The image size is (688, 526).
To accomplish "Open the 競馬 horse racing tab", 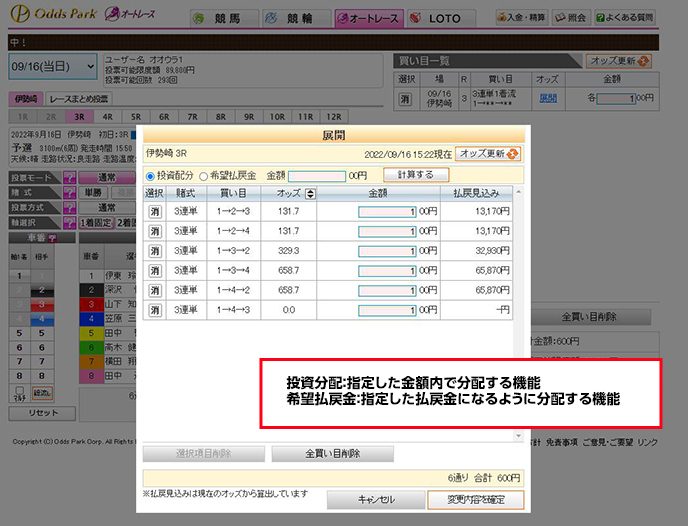I will (224, 18).
